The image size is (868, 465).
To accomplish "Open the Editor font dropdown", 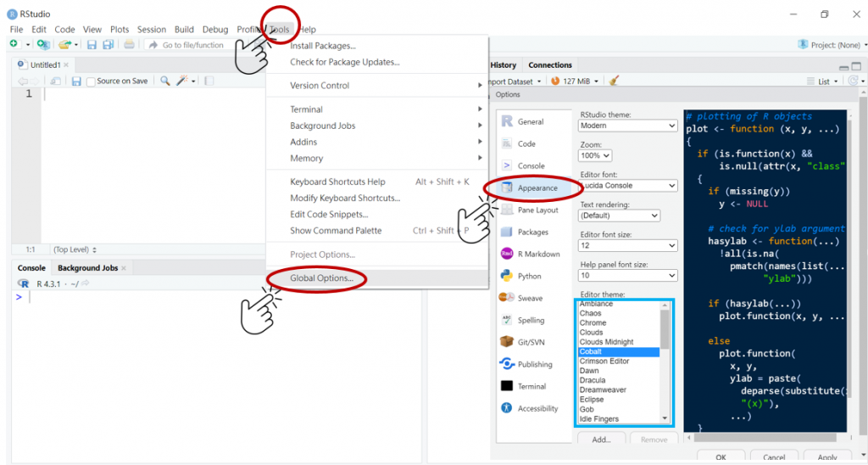I will [x=628, y=186].
